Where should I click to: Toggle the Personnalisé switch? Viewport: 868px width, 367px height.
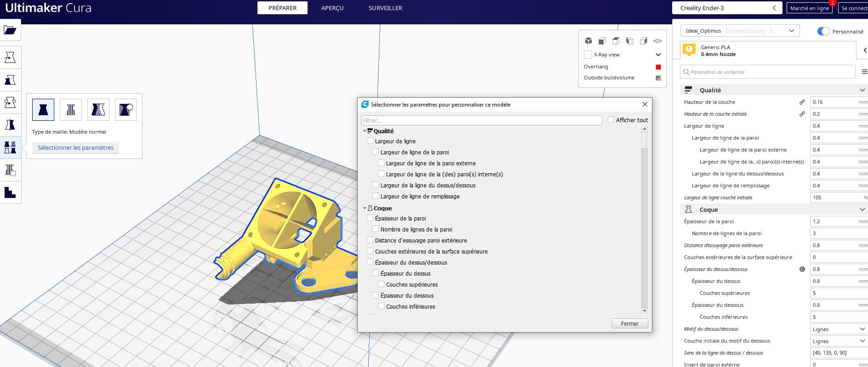[823, 31]
